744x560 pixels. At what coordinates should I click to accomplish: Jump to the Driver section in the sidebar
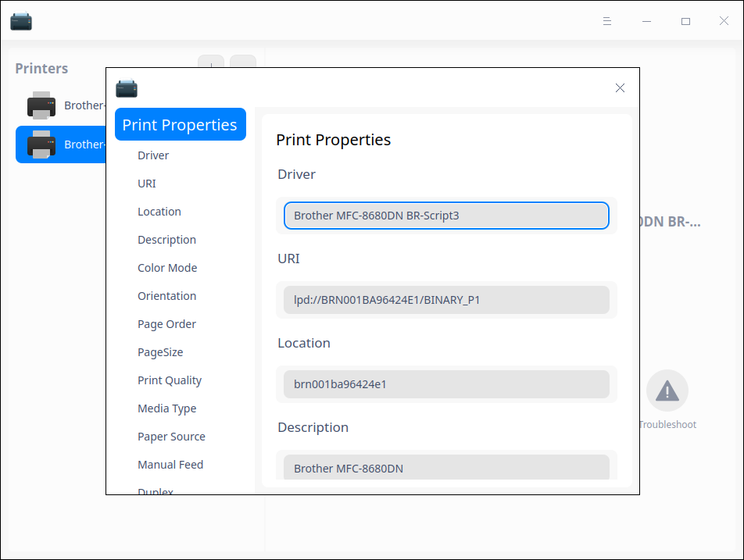pos(153,155)
